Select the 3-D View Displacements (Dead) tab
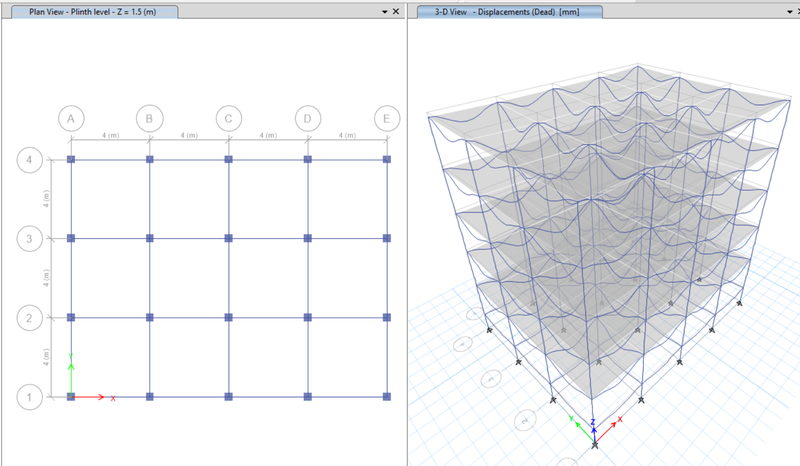 tap(507, 12)
